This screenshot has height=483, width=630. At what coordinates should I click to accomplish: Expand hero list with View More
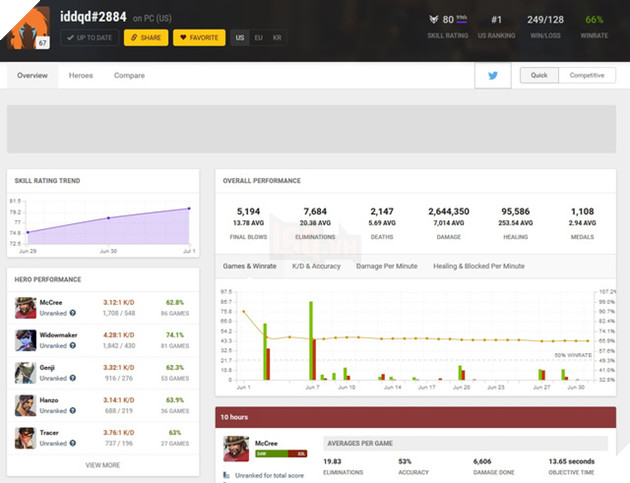coord(105,465)
